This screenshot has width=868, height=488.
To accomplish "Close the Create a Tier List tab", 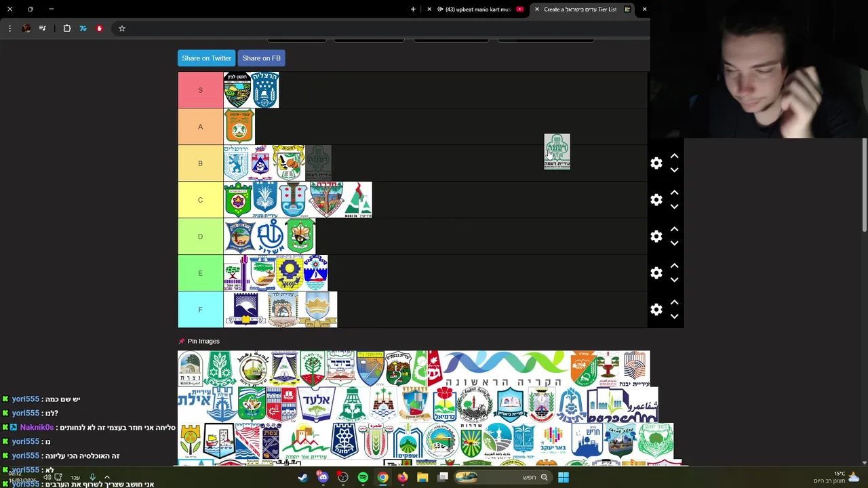I will click(537, 9).
